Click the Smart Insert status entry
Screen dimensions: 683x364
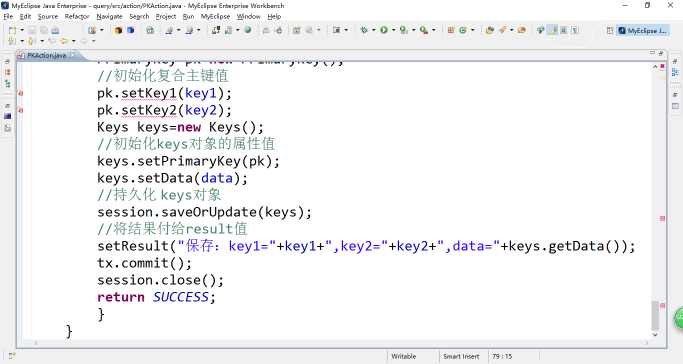pyautogui.click(x=461, y=356)
